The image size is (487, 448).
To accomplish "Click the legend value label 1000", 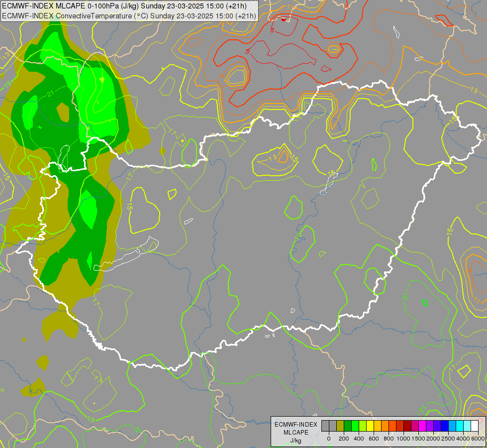I will [403, 439].
